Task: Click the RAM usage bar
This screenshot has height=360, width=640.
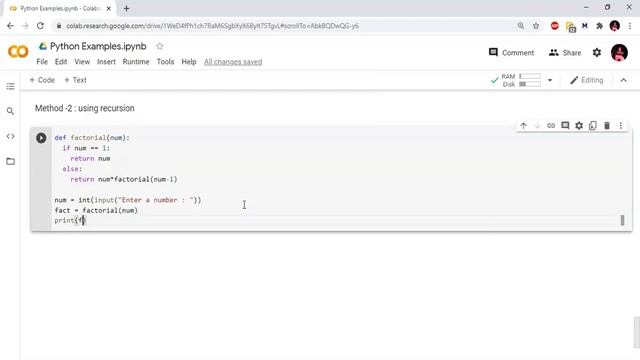Action: click(530, 76)
